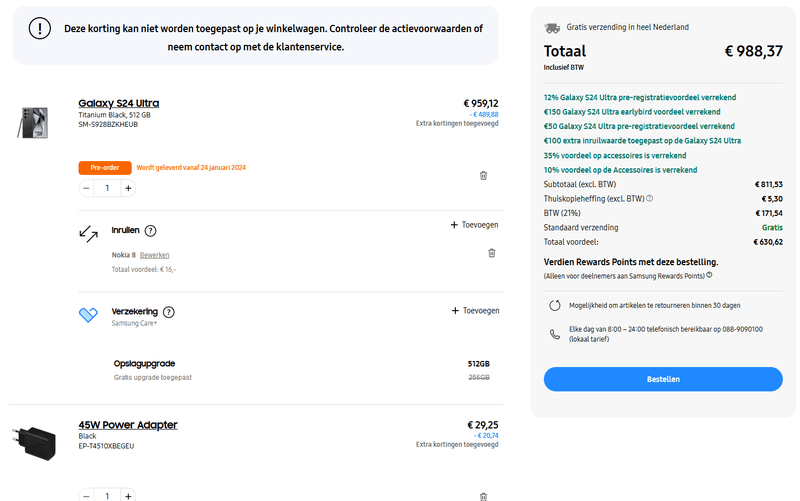Edit the Nokia 8 trade-in via Bewerken
Image resolution: width=800 pixels, height=501 pixels.
154,255
